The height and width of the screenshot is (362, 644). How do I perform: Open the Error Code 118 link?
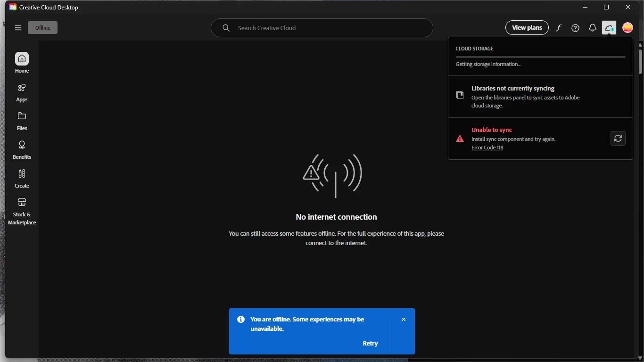(x=487, y=148)
